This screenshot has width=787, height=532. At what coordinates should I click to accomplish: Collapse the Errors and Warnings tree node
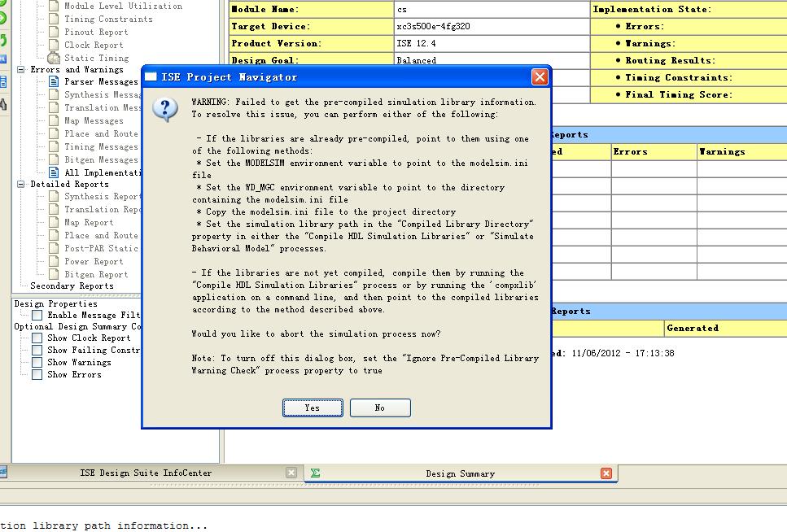(x=20, y=69)
